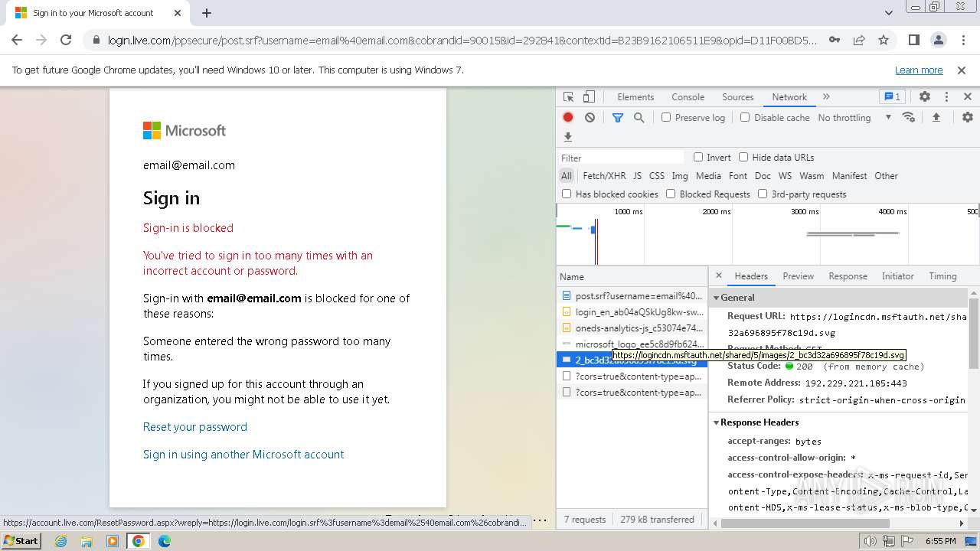Select the post.srf request row

632,296
